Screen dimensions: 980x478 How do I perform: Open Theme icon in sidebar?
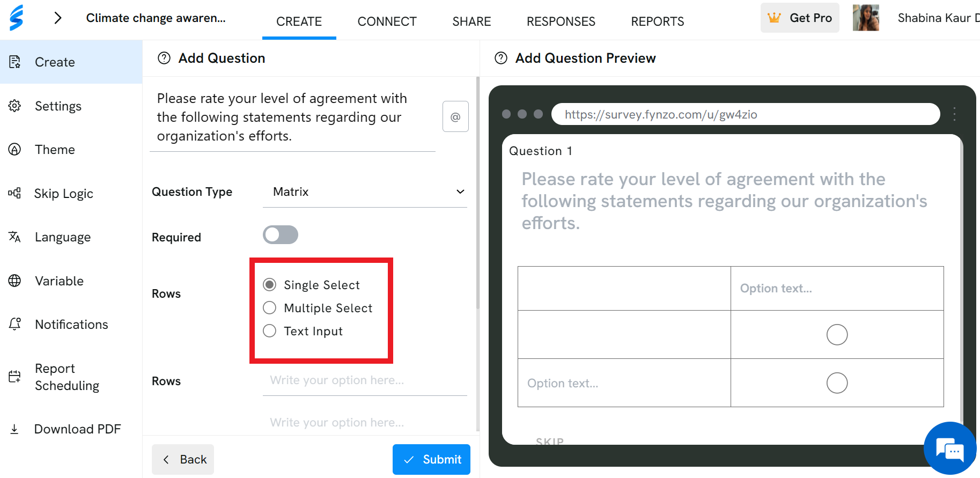pos(14,149)
